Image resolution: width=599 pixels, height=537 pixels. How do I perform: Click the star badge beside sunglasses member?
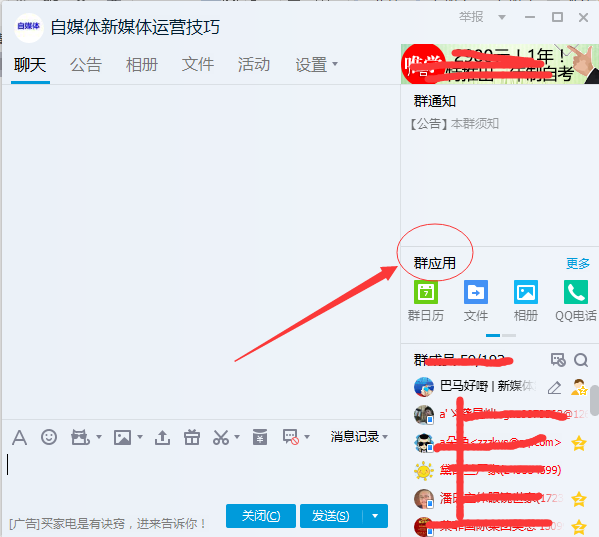(x=579, y=443)
